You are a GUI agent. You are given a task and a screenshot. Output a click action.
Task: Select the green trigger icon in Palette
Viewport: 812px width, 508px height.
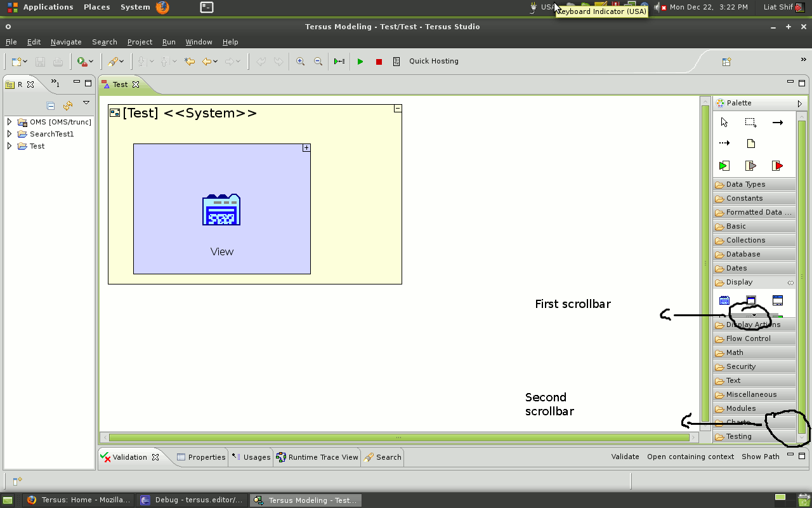(x=724, y=166)
